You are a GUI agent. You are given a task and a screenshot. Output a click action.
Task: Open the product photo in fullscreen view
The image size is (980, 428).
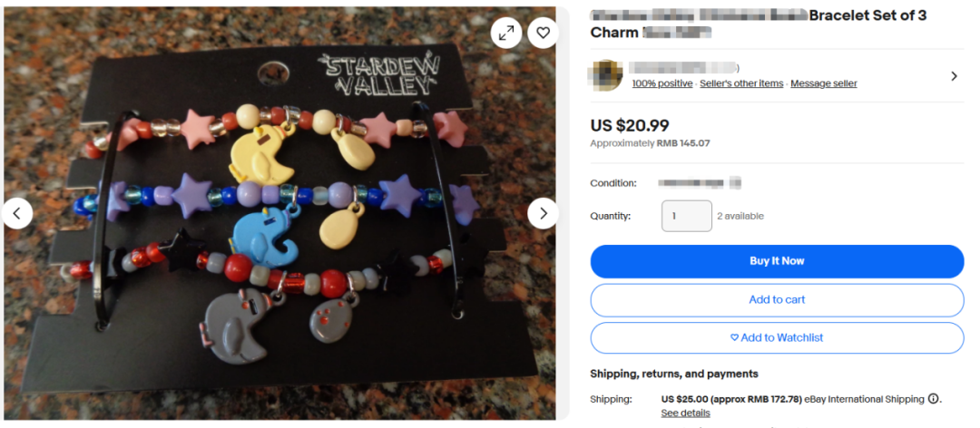(x=506, y=34)
